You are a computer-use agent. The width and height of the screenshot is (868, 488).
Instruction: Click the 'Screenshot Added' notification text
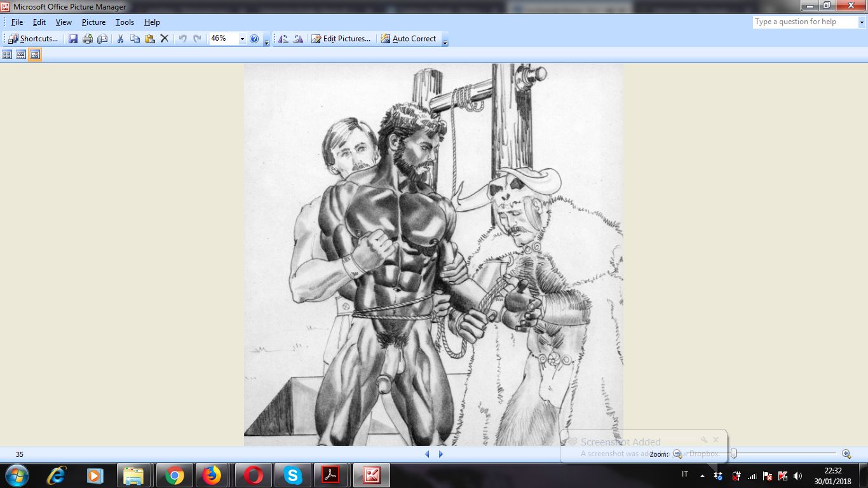[x=621, y=442]
